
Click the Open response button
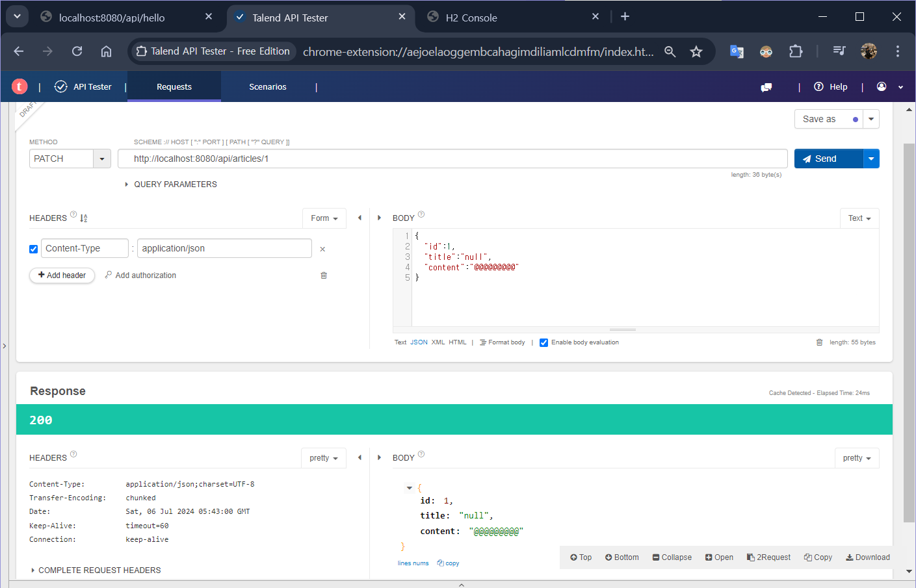719,557
